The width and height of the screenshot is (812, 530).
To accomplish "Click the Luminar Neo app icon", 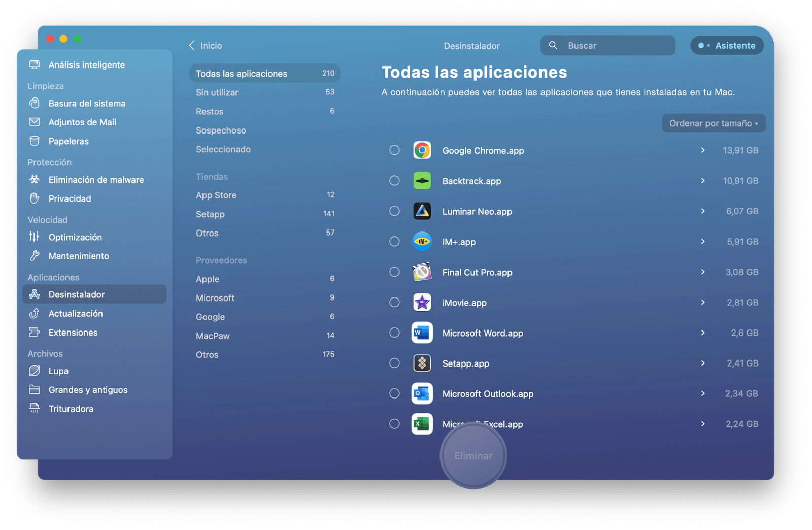I will (x=422, y=211).
